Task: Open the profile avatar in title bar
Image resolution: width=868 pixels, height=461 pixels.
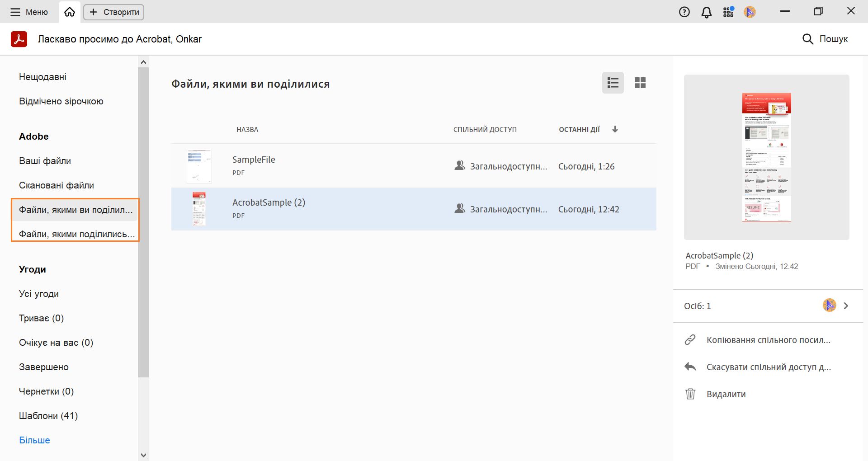Action: click(750, 12)
